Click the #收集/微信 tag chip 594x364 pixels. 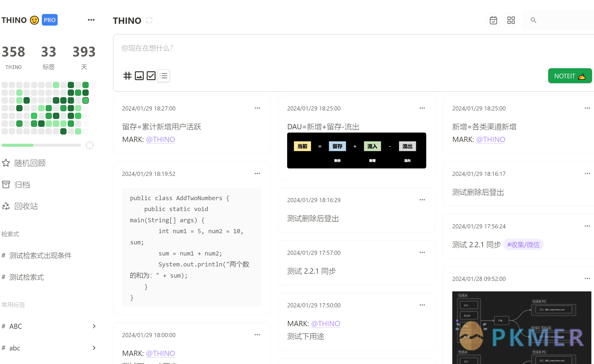pos(523,245)
